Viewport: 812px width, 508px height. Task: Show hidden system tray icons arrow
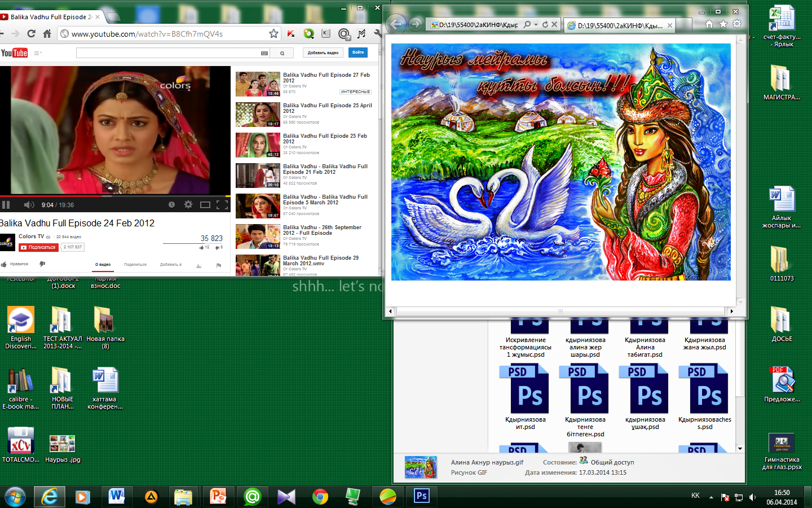tap(711, 497)
